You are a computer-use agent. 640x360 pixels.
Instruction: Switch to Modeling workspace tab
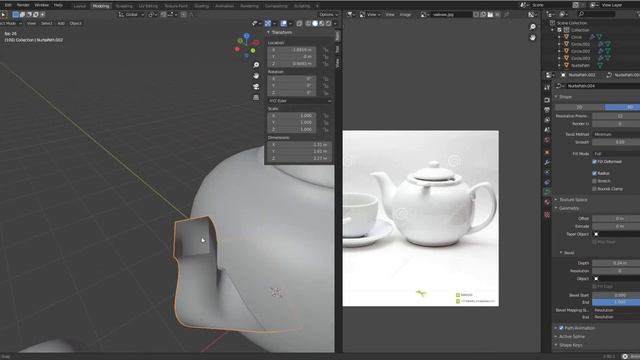101,6
